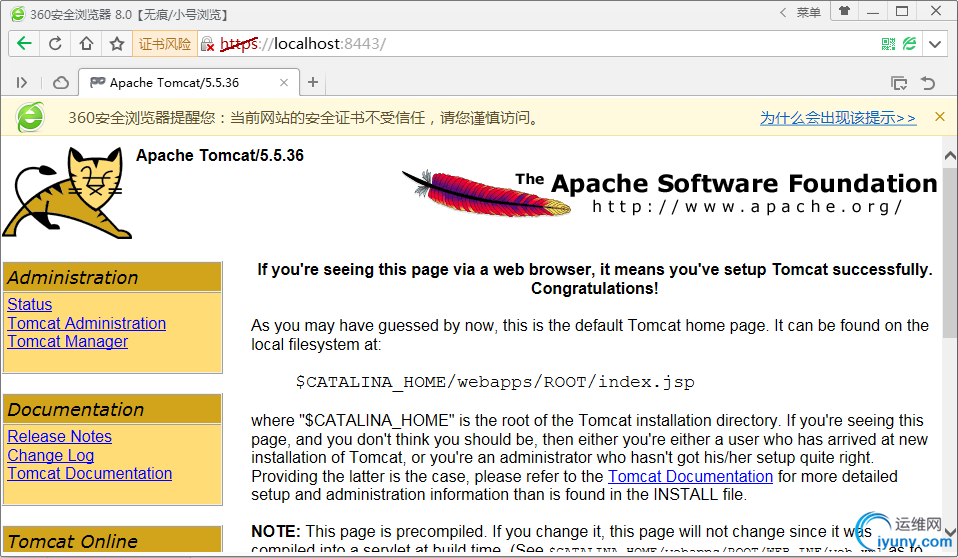The height and width of the screenshot is (558, 958).
Task: Dismiss the yellow certificate warning bar
Action: 940,117
